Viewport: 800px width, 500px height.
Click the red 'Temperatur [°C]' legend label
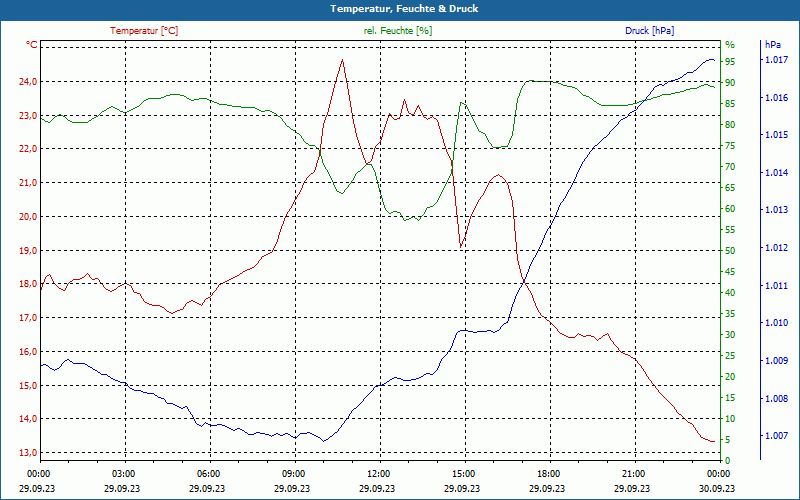[x=144, y=31]
